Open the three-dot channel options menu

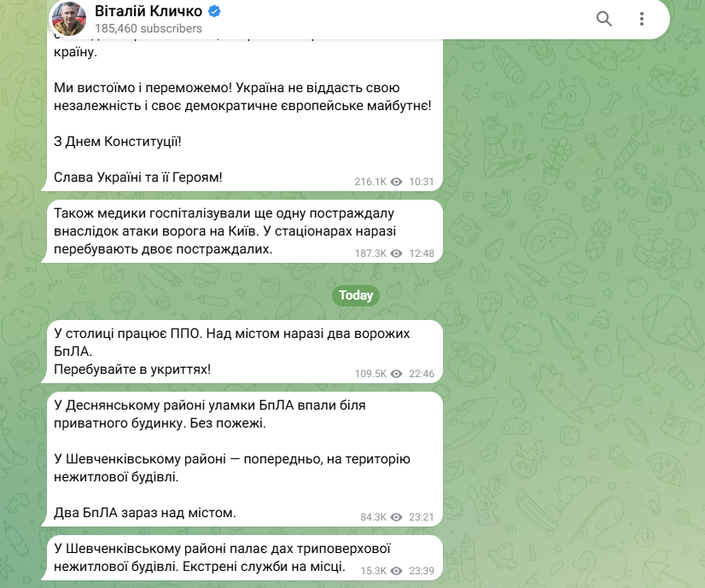click(642, 19)
